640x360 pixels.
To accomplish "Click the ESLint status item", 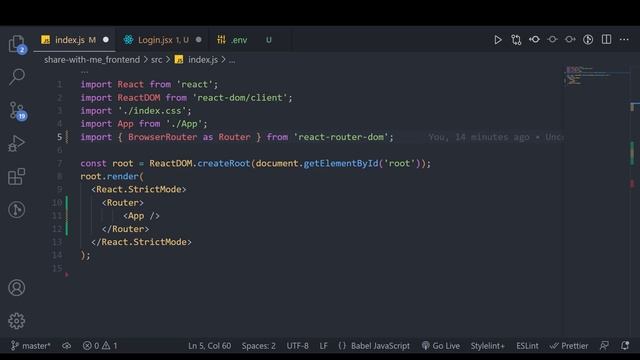I will pyautogui.click(x=527, y=346).
